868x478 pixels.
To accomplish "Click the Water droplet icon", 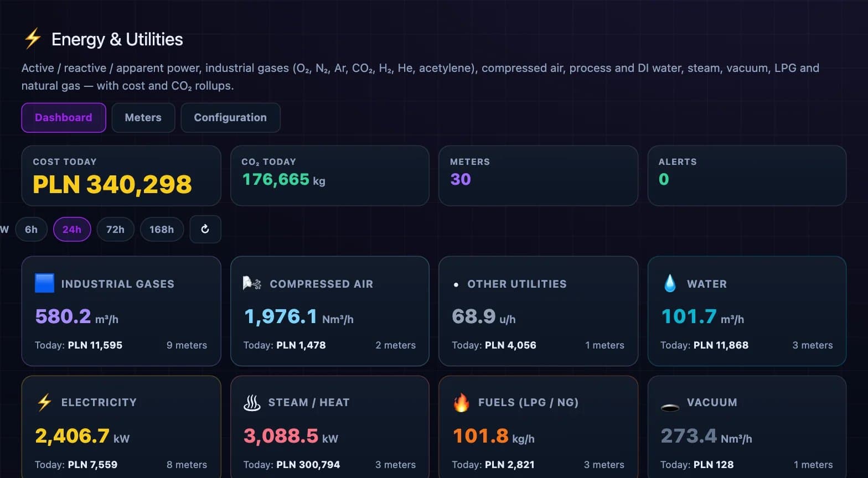I will 670,283.
